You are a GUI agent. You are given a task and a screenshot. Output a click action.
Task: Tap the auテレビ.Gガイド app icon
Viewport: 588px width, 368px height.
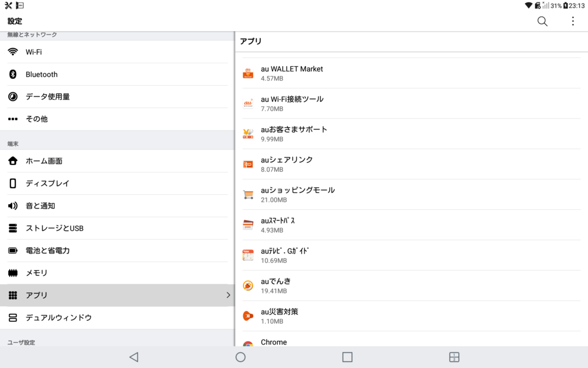pyautogui.click(x=248, y=255)
